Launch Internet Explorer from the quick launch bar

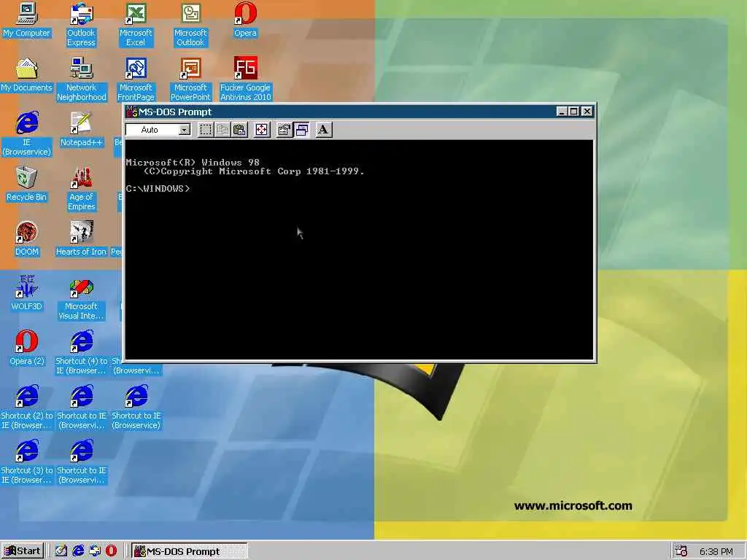coord(78,551)
